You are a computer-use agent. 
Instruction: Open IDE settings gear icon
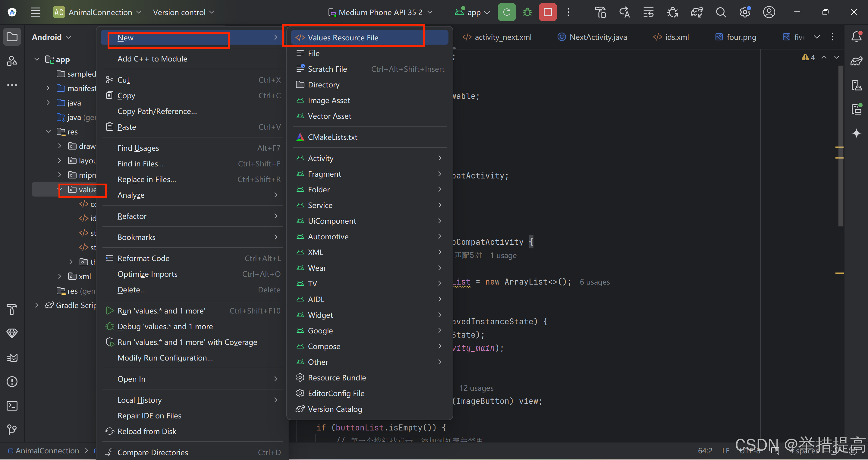point(745,12)
